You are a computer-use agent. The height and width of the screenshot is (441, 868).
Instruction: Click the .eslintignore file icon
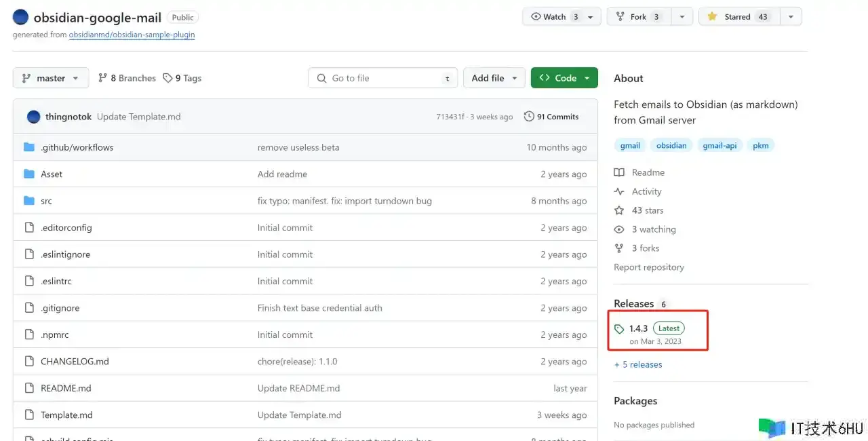tap(28, 254)
